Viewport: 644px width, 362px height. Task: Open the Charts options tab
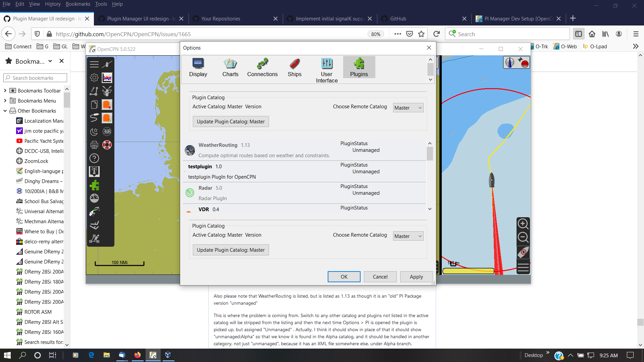[x=230, y=67]
